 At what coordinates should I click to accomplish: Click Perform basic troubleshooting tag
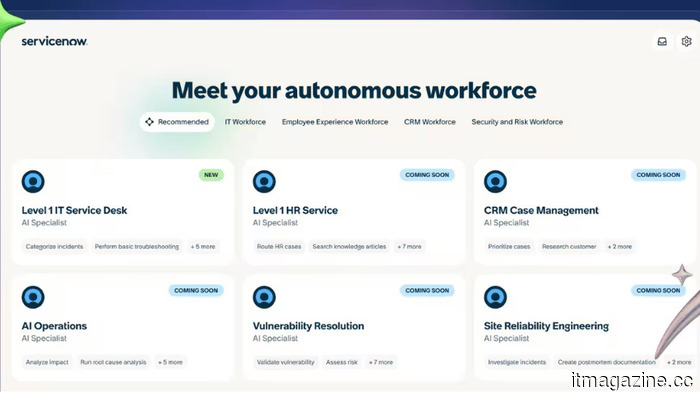tap(137, 246)
